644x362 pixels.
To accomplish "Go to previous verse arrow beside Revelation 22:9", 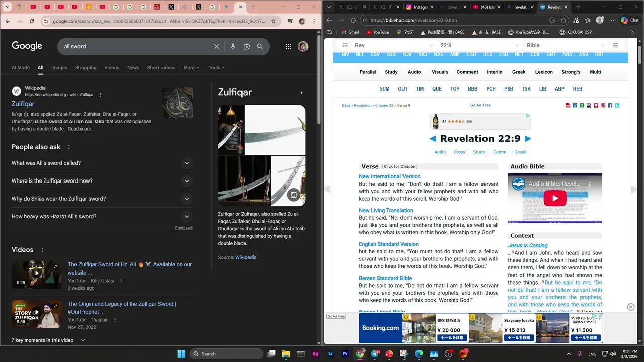I will (x=433, y=139).
